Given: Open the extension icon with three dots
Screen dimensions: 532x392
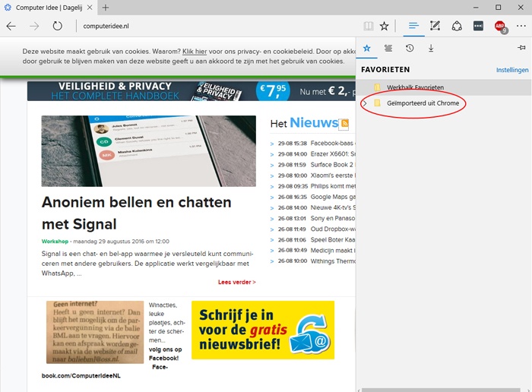Looking at the screenshot, I should pyautogui.click(x=478, y=26).
